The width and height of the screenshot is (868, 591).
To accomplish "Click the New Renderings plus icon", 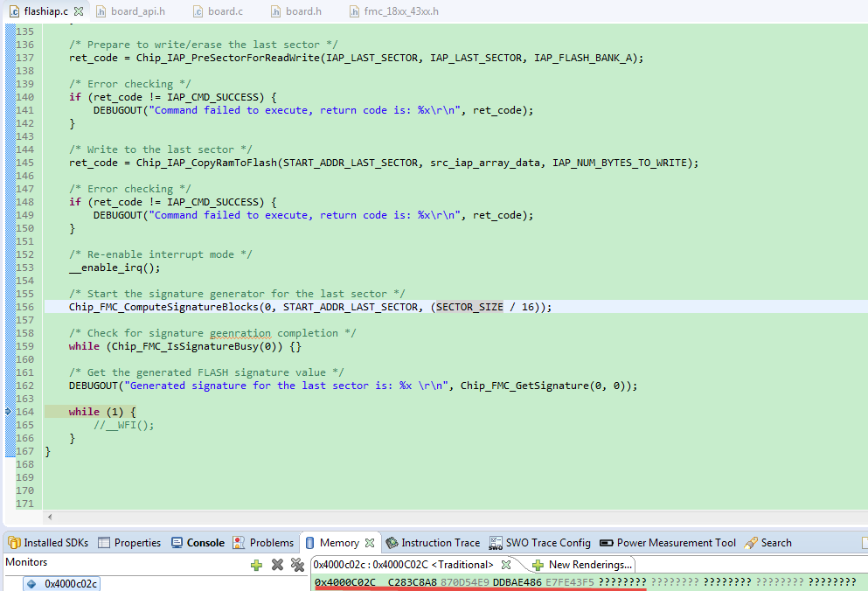I will point(538,565).
